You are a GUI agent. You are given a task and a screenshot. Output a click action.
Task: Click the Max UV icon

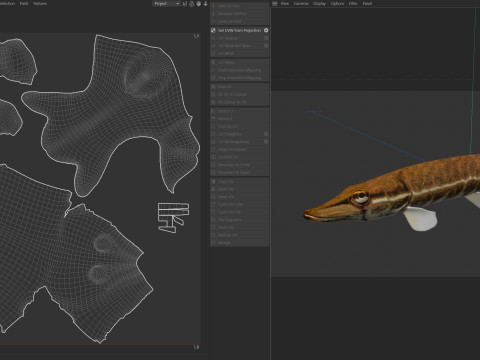coord(213,87)
